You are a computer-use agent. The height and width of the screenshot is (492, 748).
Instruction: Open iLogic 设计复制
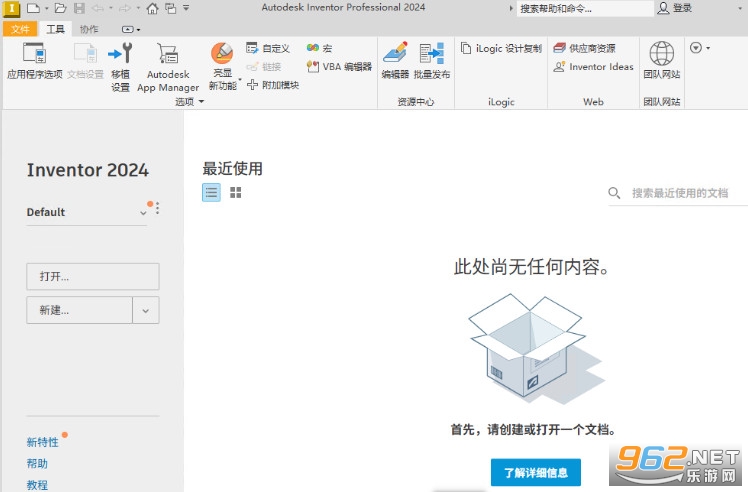(x=501, y=48)
